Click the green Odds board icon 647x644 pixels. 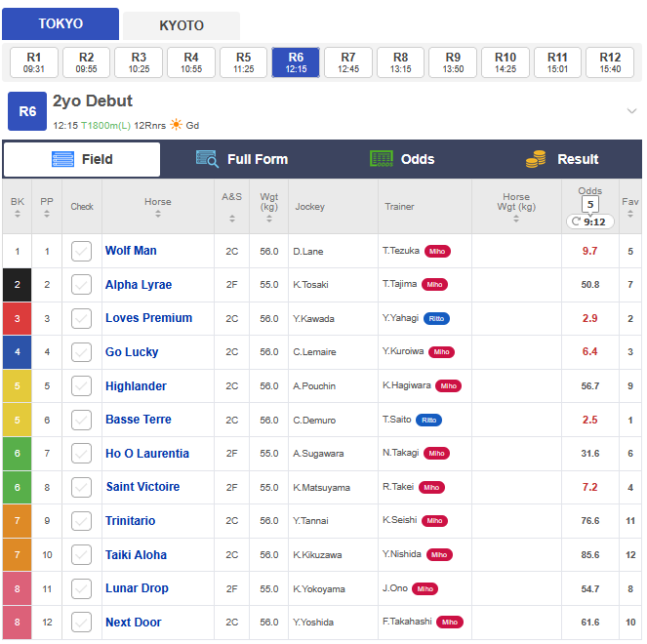(382, 159)
